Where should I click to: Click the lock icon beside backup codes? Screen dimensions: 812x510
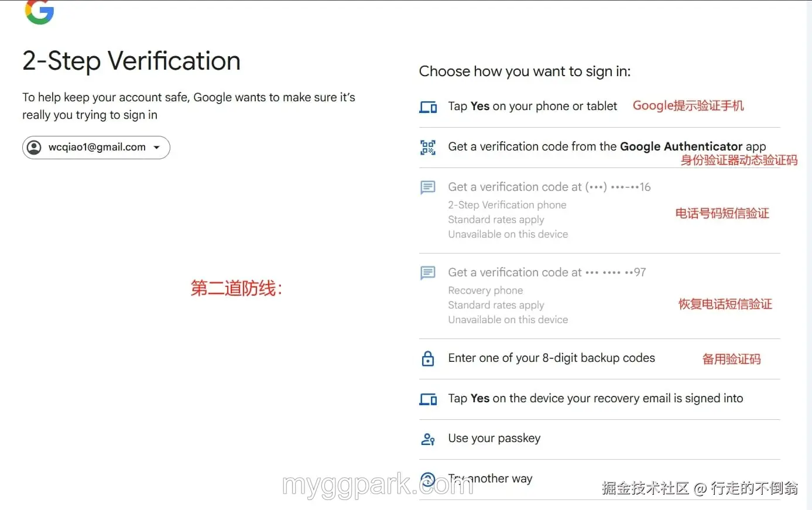[x=428, y=358]
